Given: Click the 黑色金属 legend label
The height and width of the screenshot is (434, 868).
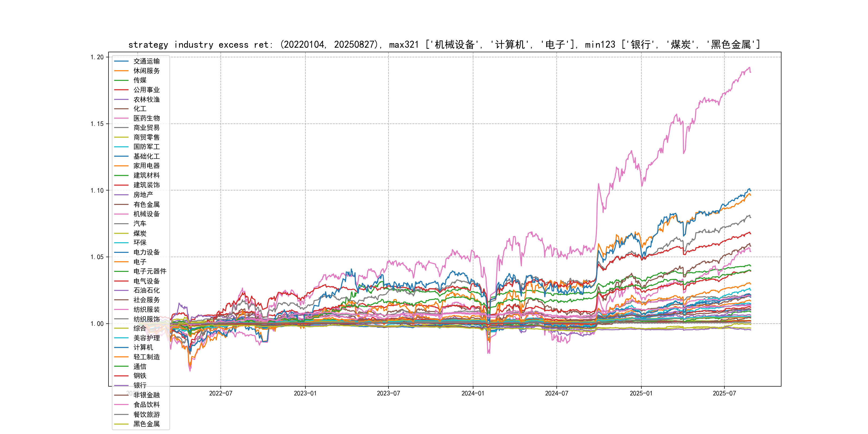Looking at the screenshot, I should [x=146, y=424].
